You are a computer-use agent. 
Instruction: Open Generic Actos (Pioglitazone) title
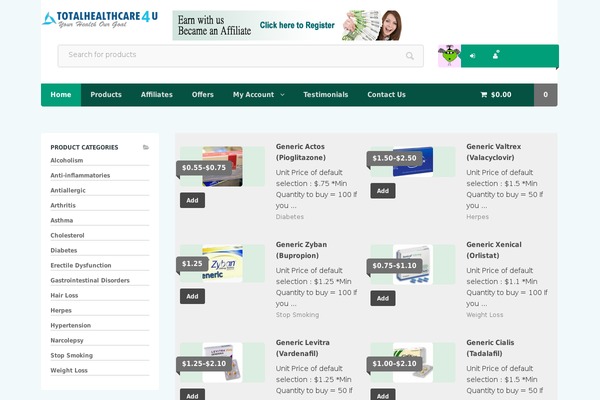tap(301, 152)
